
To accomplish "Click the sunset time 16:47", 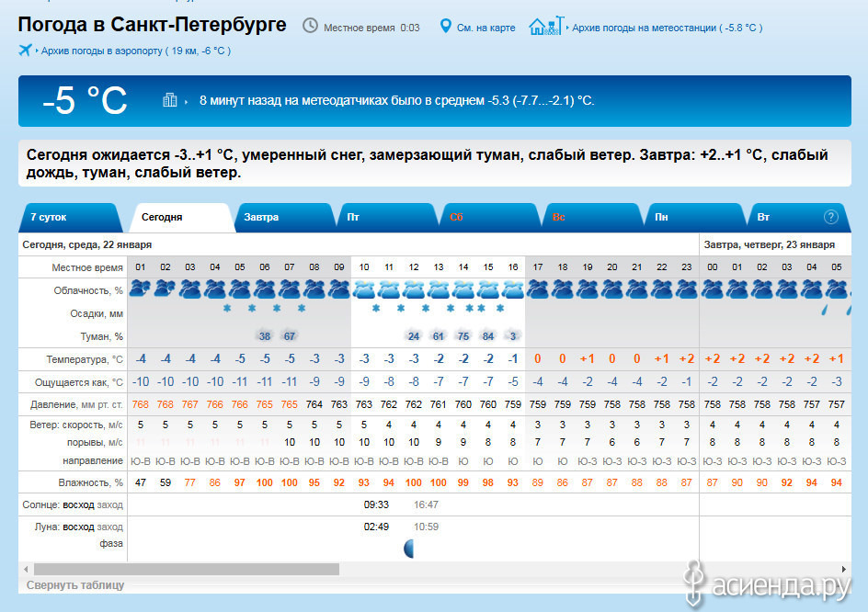I will (x=426, y=504).
